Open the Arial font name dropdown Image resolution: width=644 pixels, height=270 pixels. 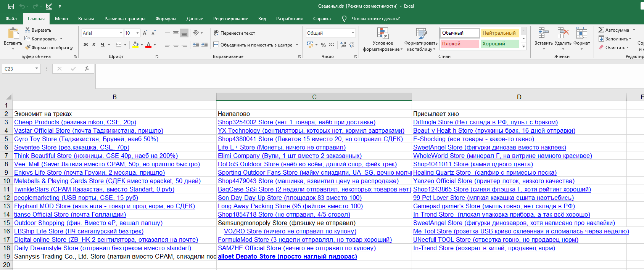tap(121, 33)
